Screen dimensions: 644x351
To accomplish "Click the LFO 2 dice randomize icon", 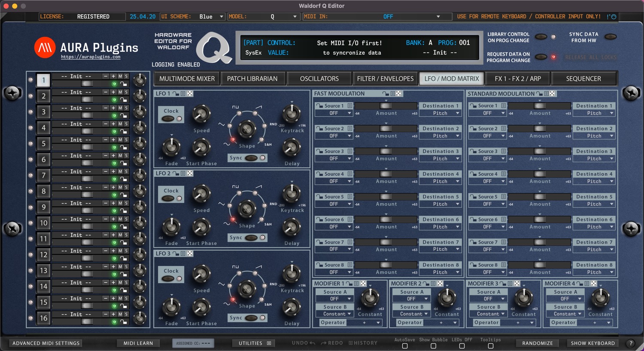I will tap(190, 173).
